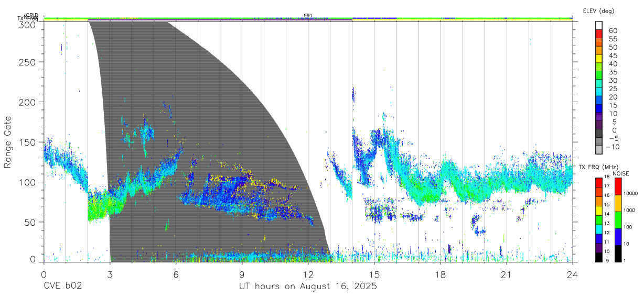Click the 21 tick label on the UT hours axis
Viewport: 644px width, 297px height.
click(507, 274)
